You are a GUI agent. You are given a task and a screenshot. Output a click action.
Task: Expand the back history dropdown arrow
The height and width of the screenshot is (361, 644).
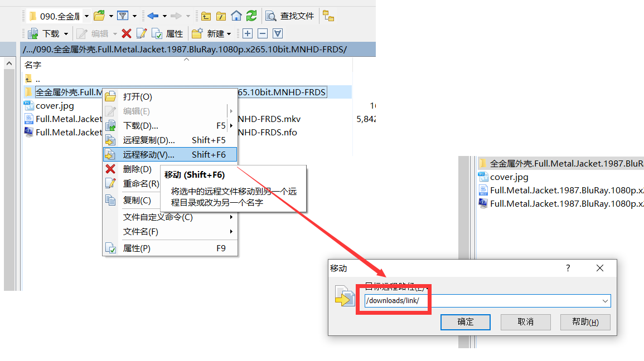coord(164,16)
